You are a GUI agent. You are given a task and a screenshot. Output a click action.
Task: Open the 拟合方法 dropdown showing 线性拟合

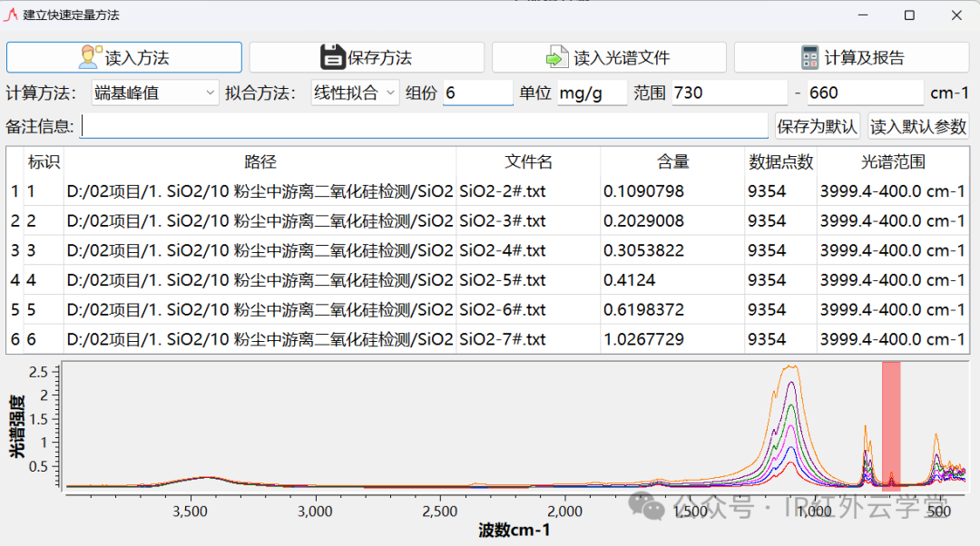354,93
